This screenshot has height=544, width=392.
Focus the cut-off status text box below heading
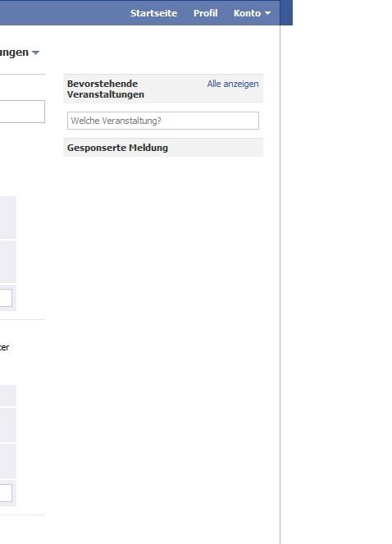point(22,112)
